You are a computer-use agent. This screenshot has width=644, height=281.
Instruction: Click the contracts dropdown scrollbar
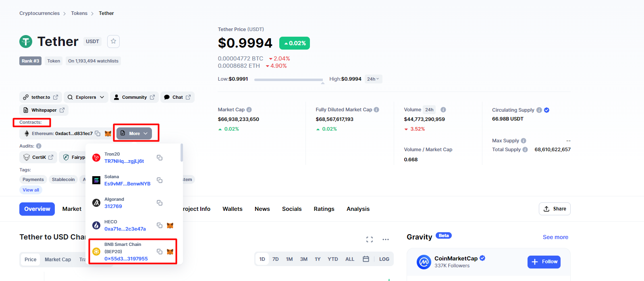coord(182,153)
